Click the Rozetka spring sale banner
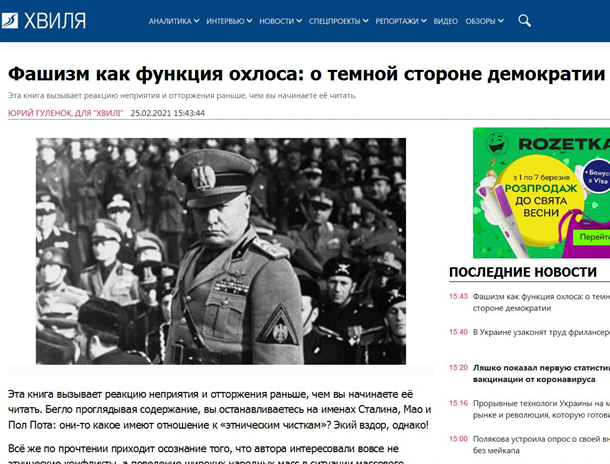The height and width of the screenshot is (464, 610). [541, 190]
